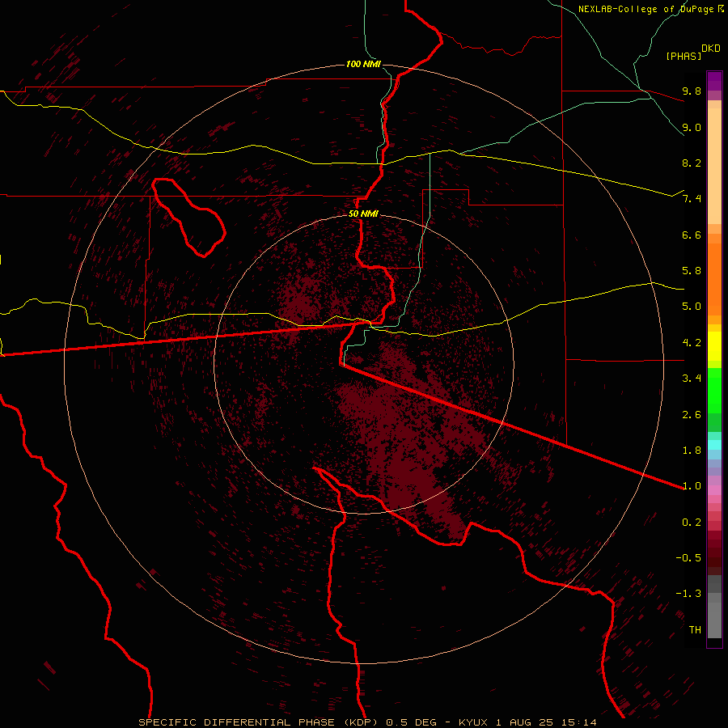The width and height of the screenshot is (728, 728).
Task: Click the 8.2 legend value
Action: 692,163
